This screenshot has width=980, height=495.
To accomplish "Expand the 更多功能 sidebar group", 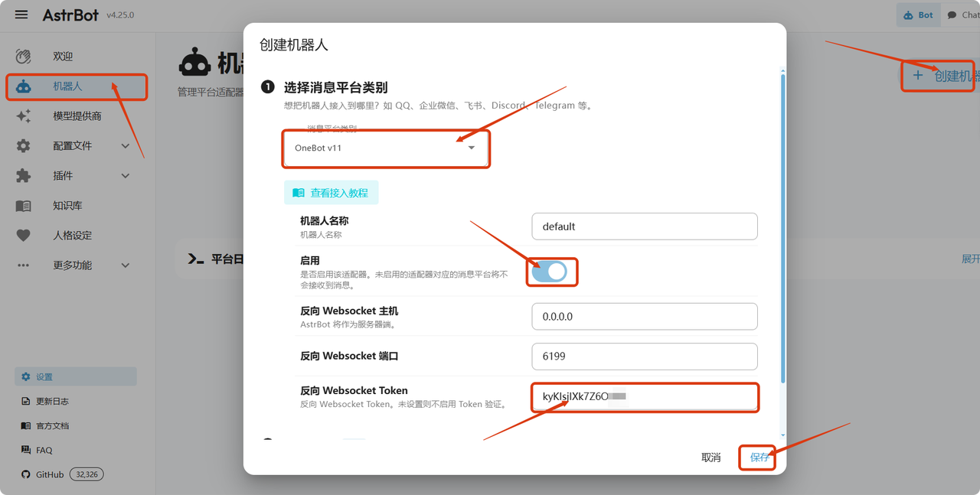I will pos(126,265).
